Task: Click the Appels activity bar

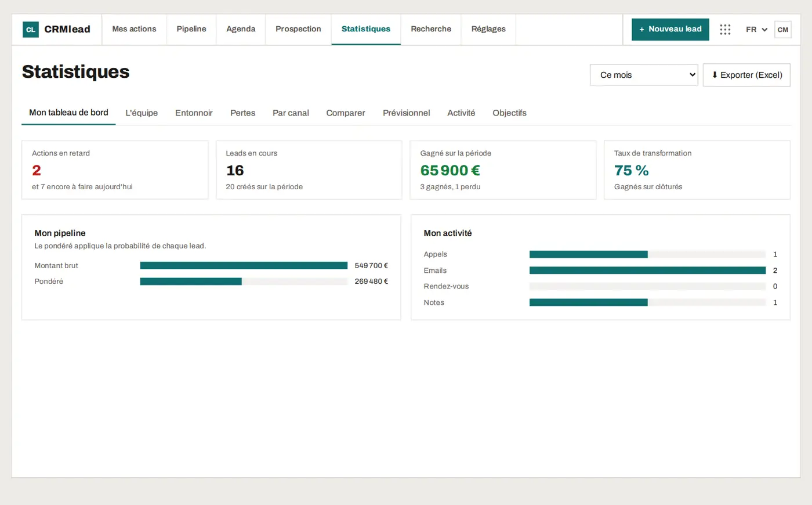Action: (648, 254)
